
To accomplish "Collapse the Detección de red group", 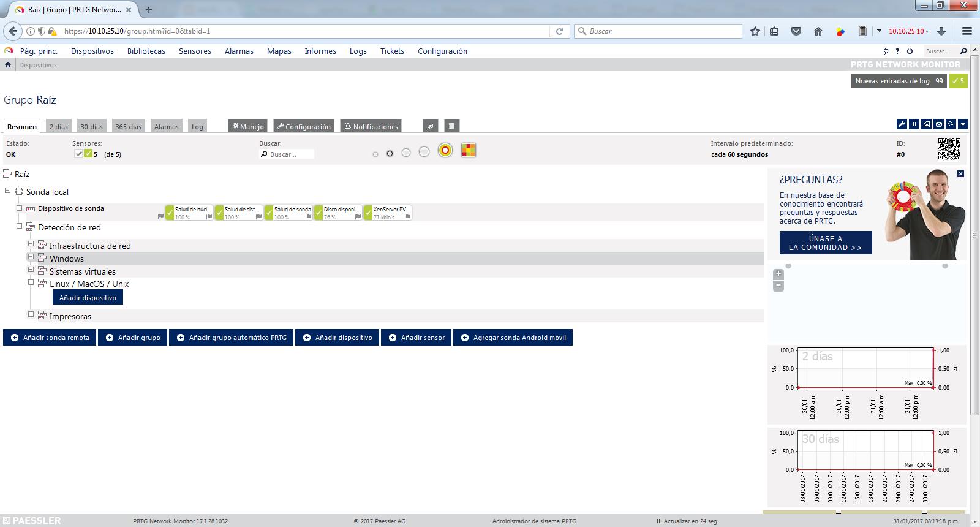I will click(19, 226).
